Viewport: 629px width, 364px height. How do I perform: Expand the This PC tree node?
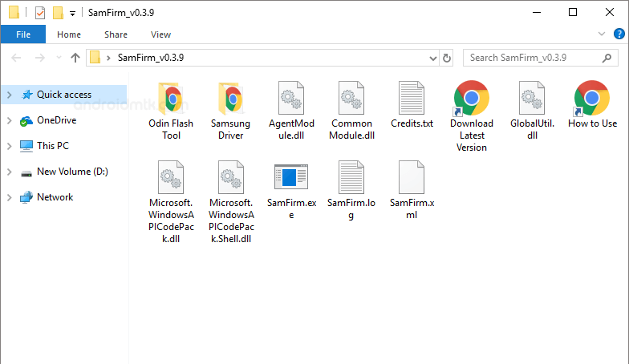pyautogui.click(x=9, y=146)
